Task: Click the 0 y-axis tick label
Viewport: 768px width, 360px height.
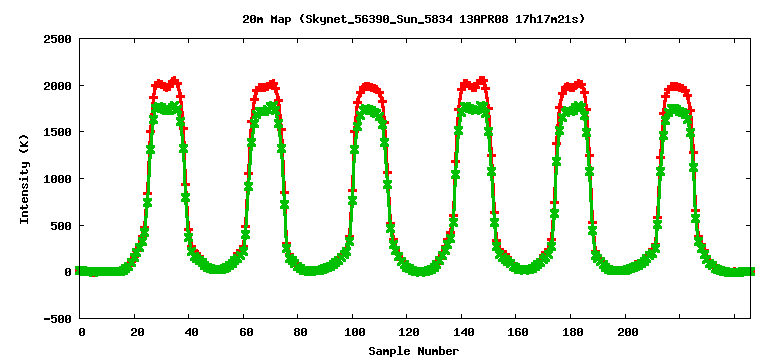Action: coord(69,272)
